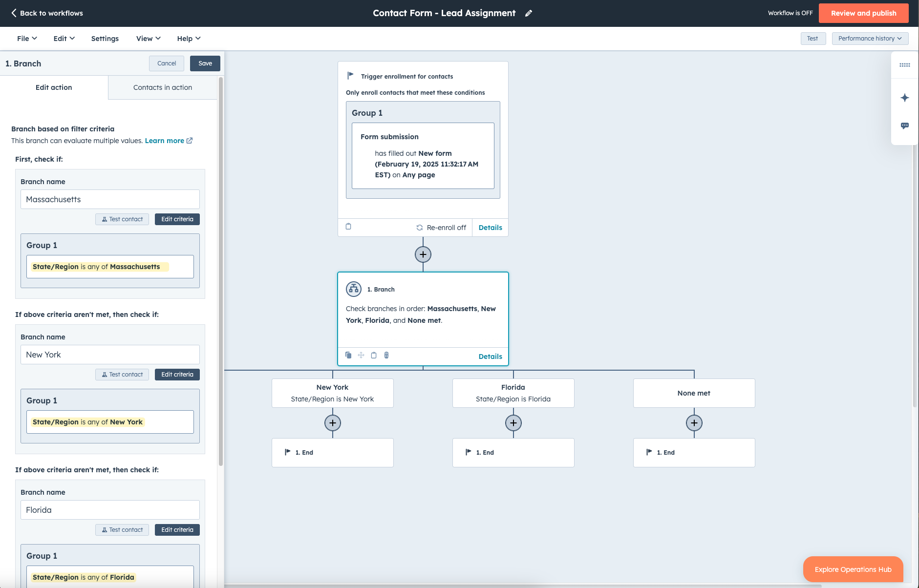Viewport: 919px width, 588px height.
Task: Click Test contact for Florida branch
Action: (x=122, y=530)
